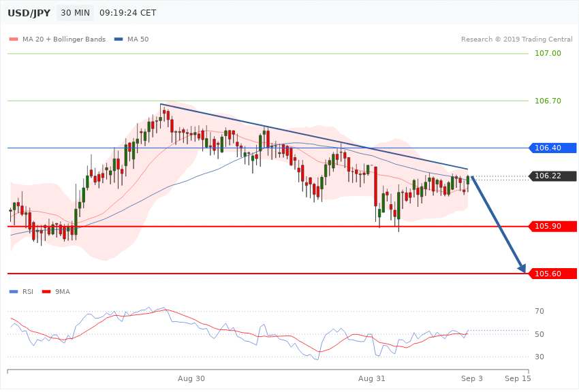Click the Sep 3 date axis label
The width and height of the screenshot is (579, 392).
(x=471, y=378)
